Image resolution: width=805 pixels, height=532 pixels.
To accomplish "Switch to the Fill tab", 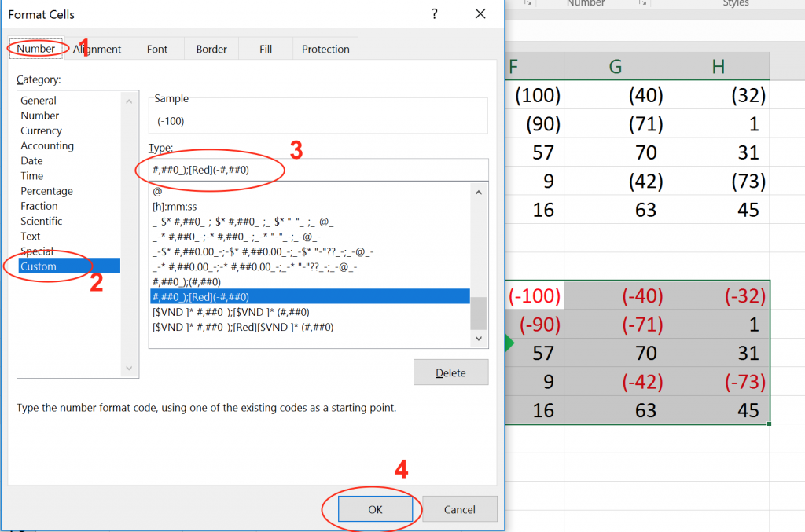I will pos(265,48).
